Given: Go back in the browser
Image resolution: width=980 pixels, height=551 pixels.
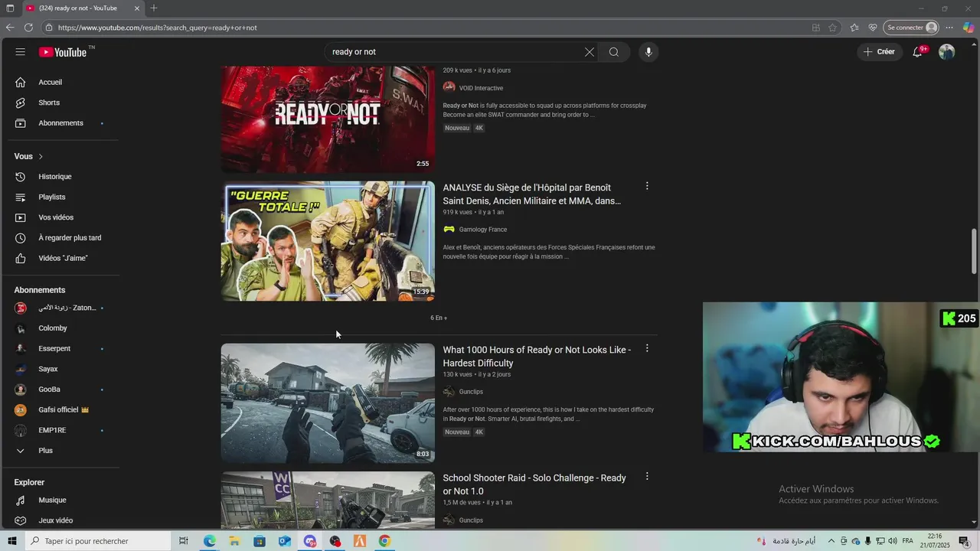Looking at the screenshot, I should click(10, 28).
